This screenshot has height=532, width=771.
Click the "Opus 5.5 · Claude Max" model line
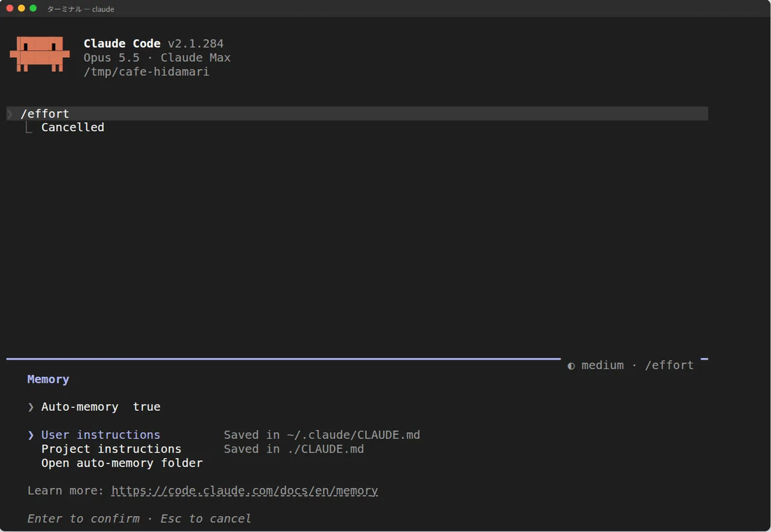(157, 58)
